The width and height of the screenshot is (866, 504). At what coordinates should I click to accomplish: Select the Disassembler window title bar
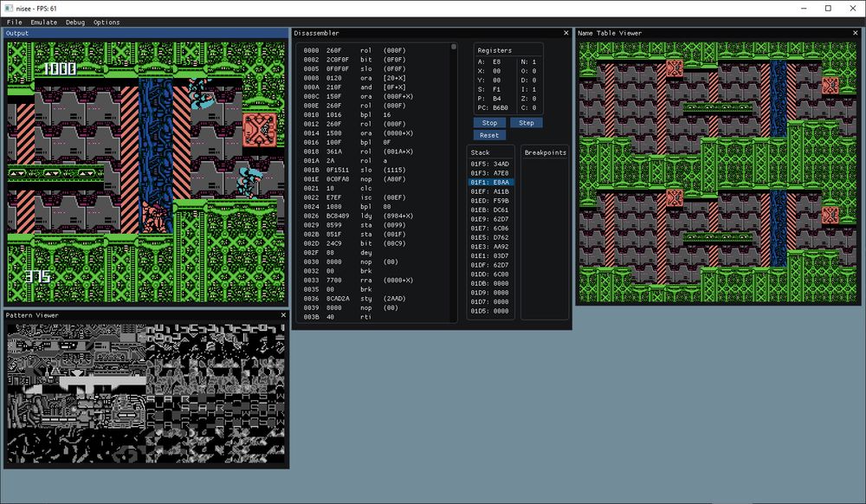click(432, 33)
